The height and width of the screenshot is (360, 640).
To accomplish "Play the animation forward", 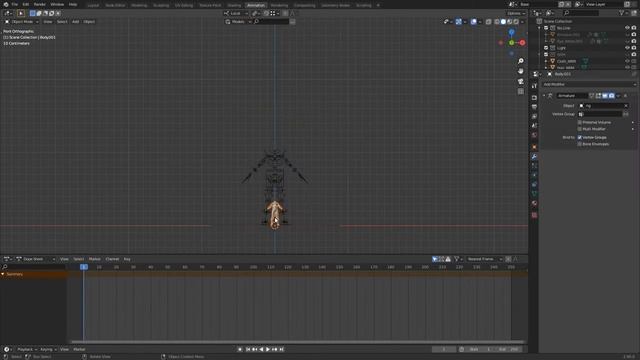I will pyautogui.click(x=268, y=349).
